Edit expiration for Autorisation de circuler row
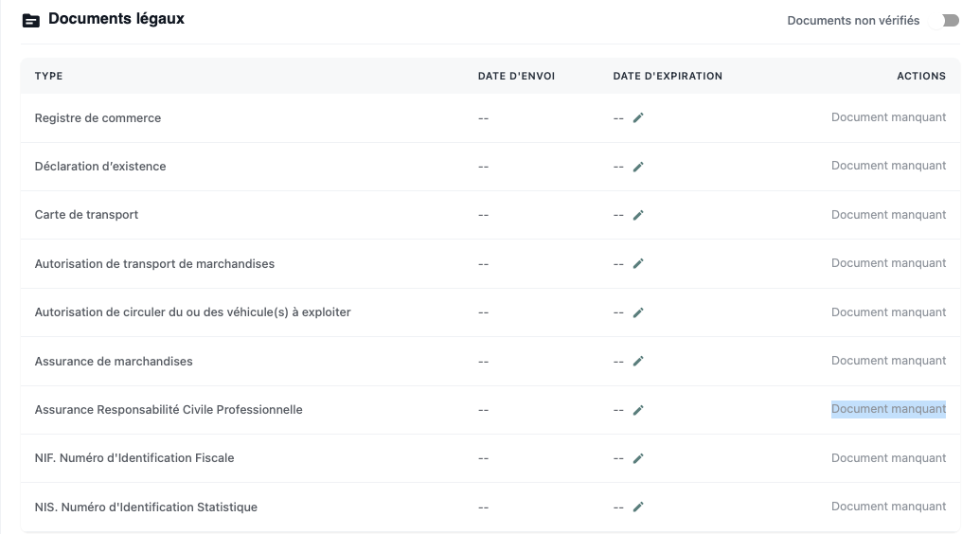This screenshot has width=980, height=534. [x=638, y=312]
